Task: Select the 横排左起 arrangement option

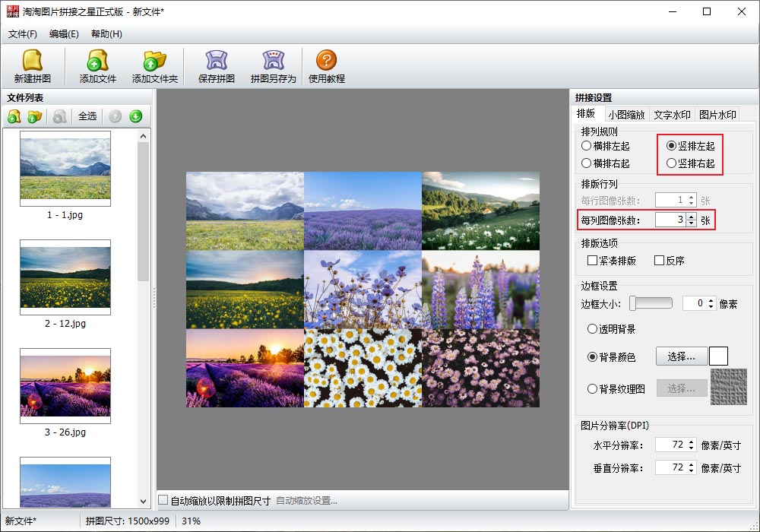Action: 606,146
